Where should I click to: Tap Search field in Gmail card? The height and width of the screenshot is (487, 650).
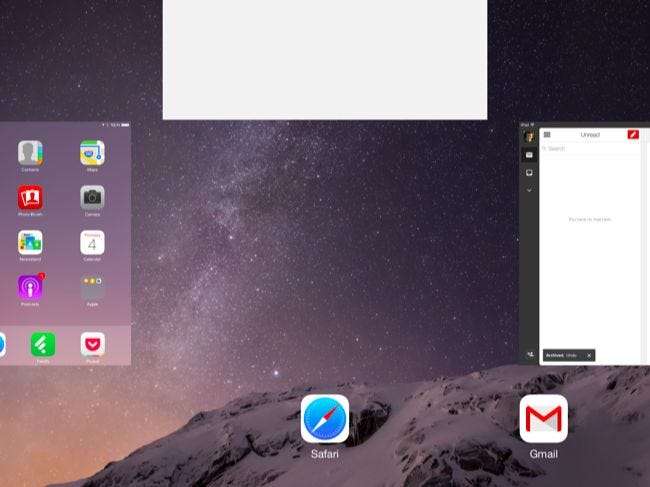(x=591, y=148)
